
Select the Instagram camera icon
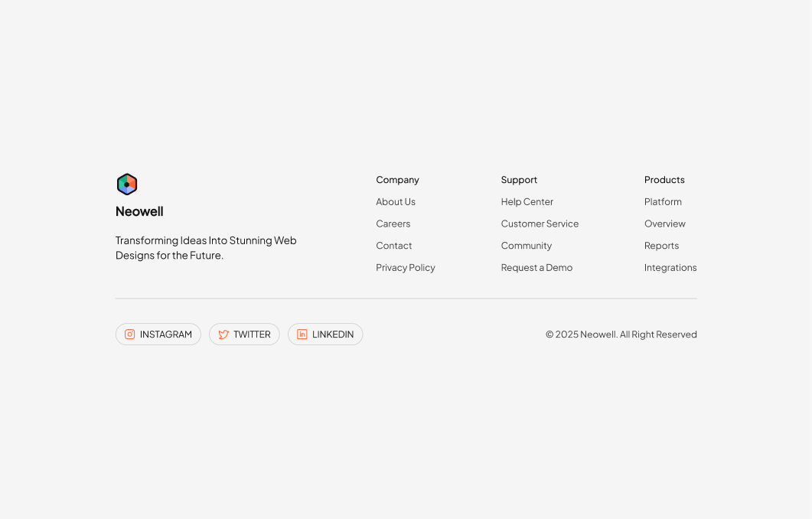click(130, 335)
